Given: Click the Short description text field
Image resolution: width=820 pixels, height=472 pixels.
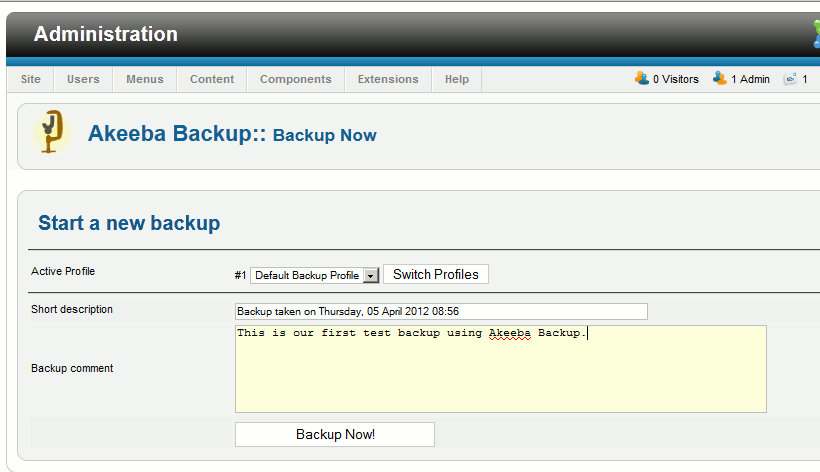Looking at the screenshot, I should [x=441, y=311].
